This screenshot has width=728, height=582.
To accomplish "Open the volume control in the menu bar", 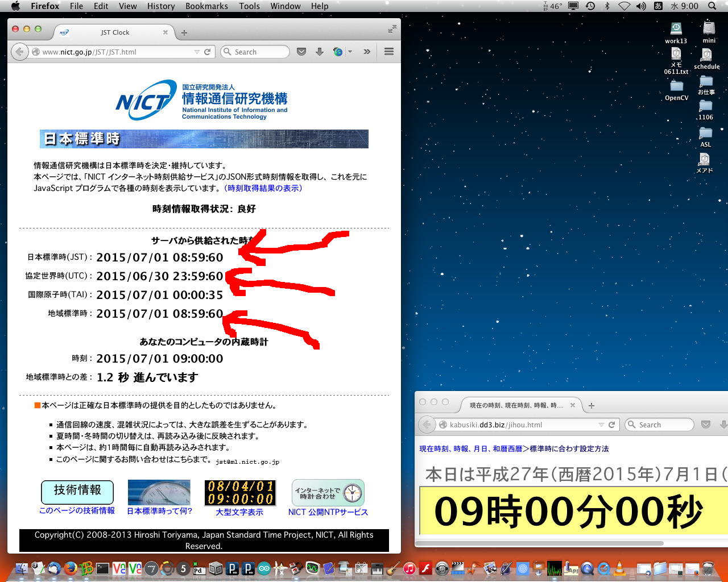I will point(641,6).
